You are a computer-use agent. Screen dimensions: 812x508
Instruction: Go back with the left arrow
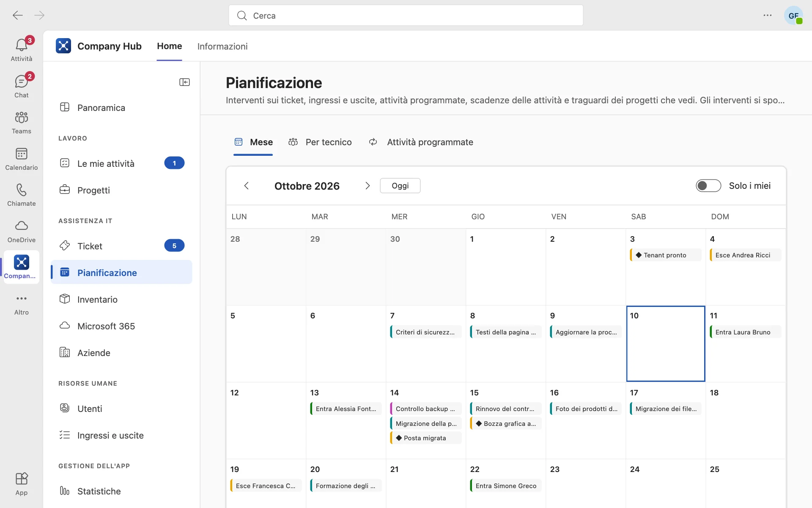(x=18, y=16)
